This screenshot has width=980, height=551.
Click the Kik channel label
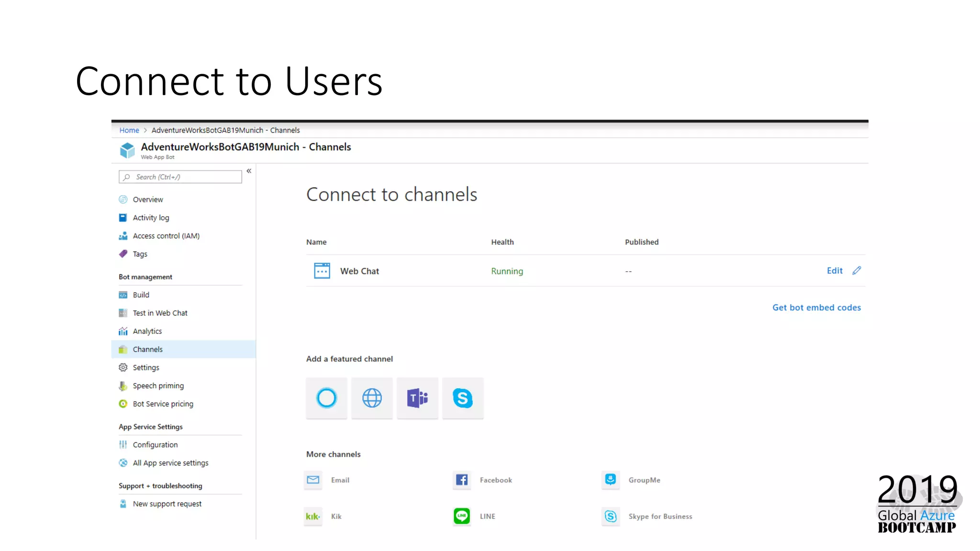pos(336,516)
